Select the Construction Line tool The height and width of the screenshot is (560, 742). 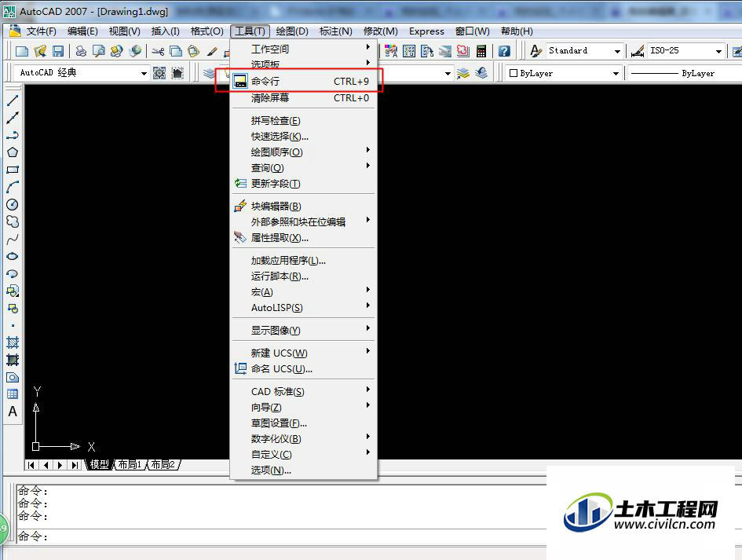click(x=13, y=118)
